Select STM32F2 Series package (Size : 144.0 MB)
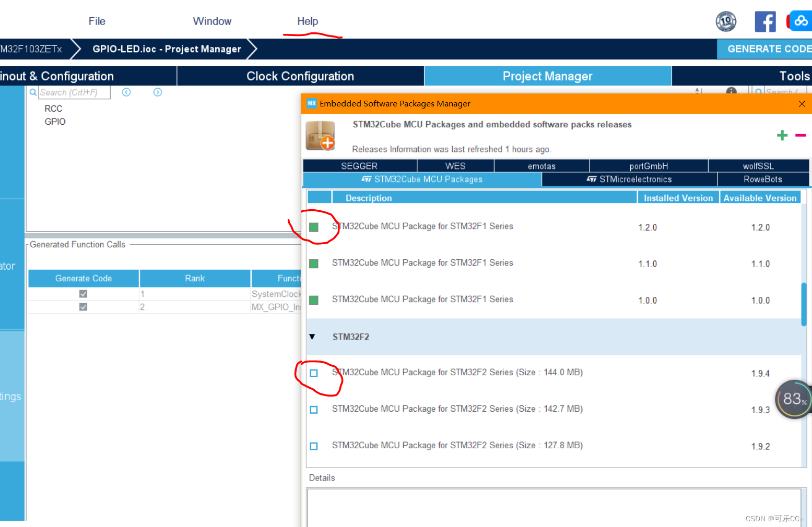The height and width of the screenshot is (527, 812). coord(457,373)
